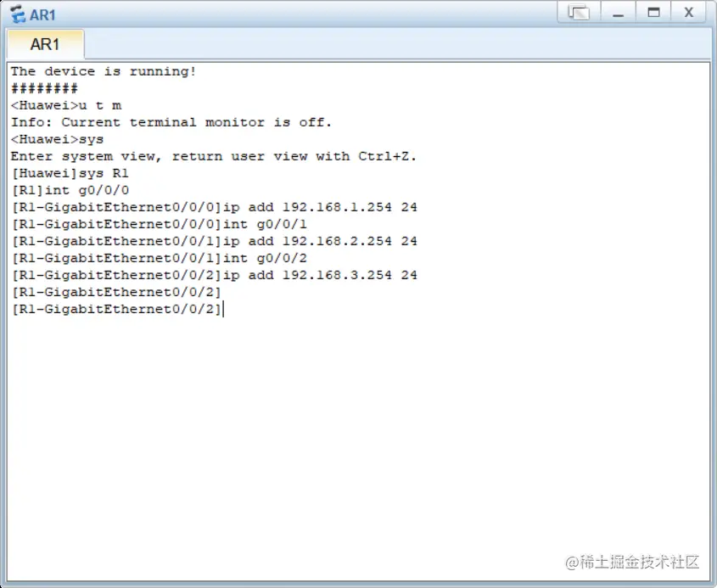Viewport: 717px width, 588px height.
Task: Click the 'int g0/0/1' command line
Action: [160, 224]
